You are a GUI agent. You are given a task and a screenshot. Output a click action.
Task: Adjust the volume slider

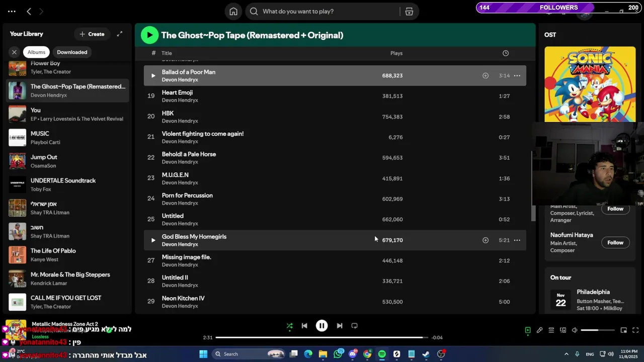[598, 330]
